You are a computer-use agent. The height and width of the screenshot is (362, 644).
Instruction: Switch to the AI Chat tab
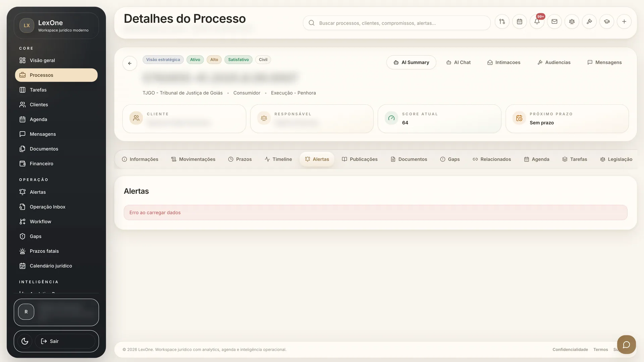tap(459, 62)
